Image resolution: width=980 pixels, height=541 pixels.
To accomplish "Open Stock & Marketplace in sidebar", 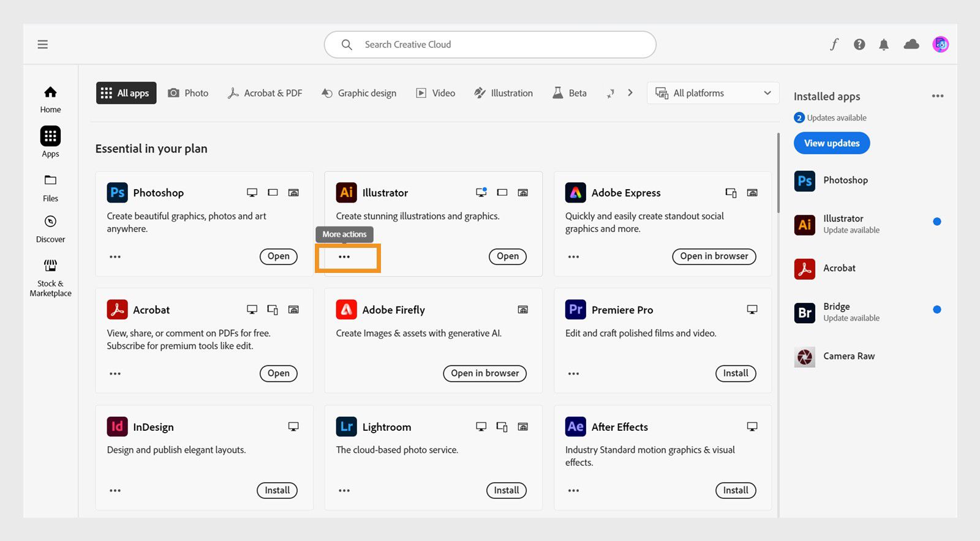I will pyautogui.click(x=50, y=278).
